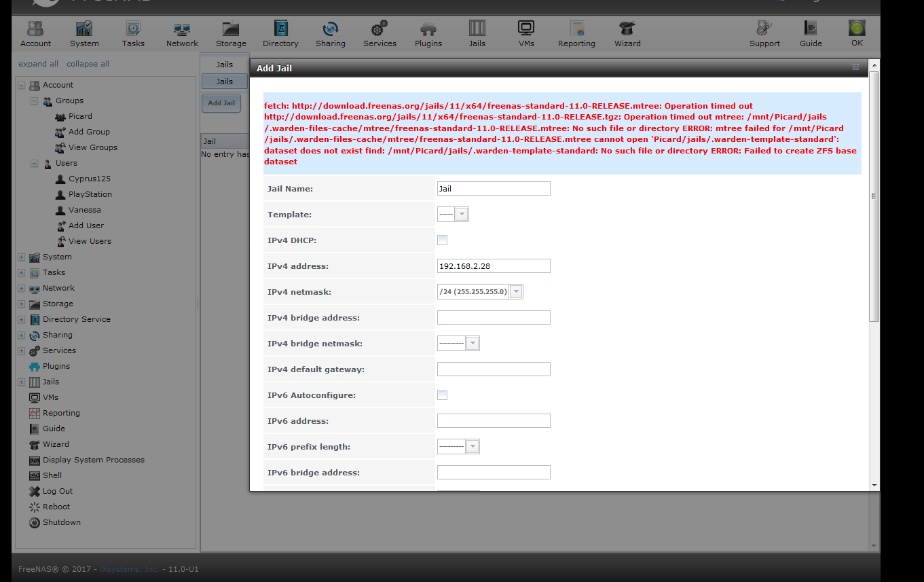Open Add Group in the sidebar tree
The image size is (924, 582).
pos(89,132)
